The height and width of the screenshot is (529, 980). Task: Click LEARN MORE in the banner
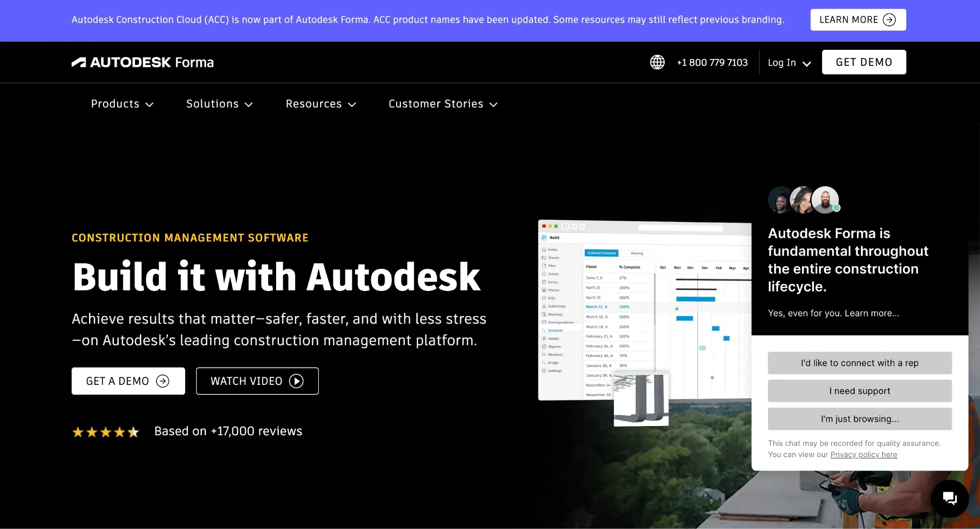click(x=858, y=20)
